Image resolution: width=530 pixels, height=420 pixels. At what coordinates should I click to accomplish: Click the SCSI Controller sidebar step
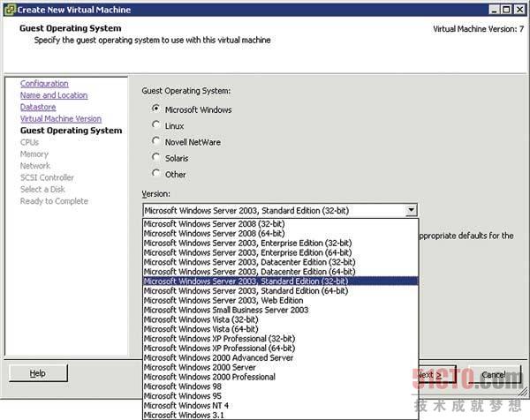47,177
